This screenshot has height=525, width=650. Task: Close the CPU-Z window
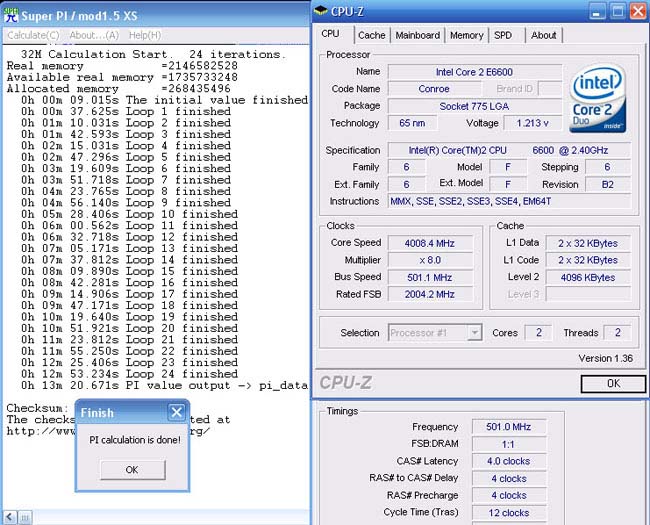[x=638, y=12]
